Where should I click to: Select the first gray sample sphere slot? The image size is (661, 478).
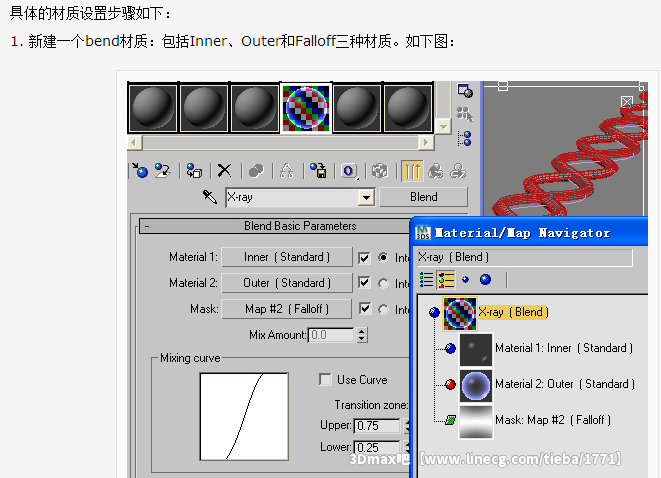pyautogui.click(x=153, y=107)
